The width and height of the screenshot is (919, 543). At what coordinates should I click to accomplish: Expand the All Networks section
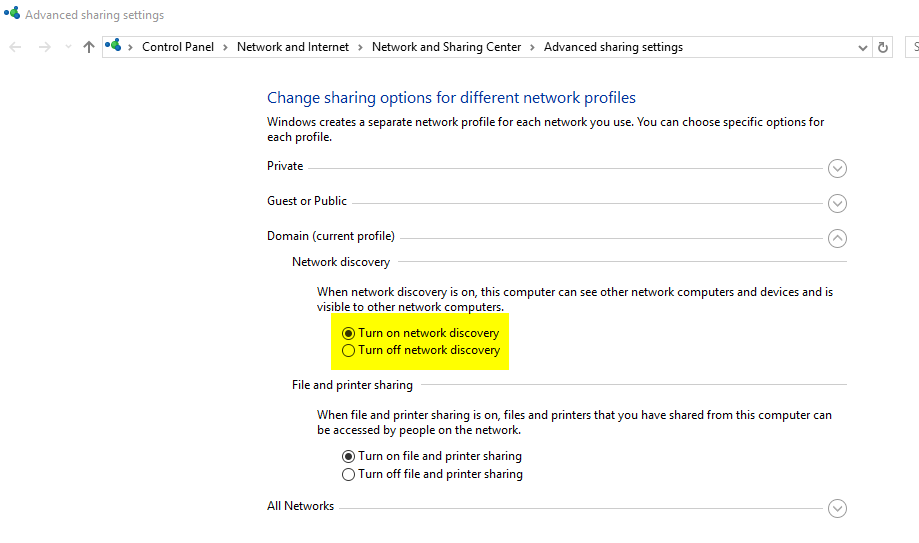[x=838, y=508]
